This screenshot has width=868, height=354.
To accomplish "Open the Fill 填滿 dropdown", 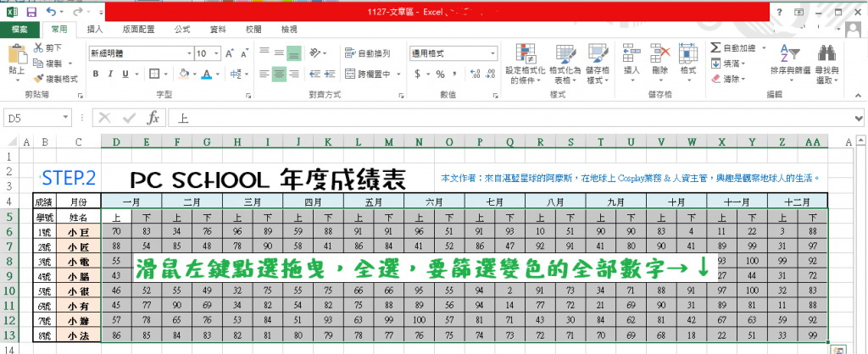I will coord(727,64).
